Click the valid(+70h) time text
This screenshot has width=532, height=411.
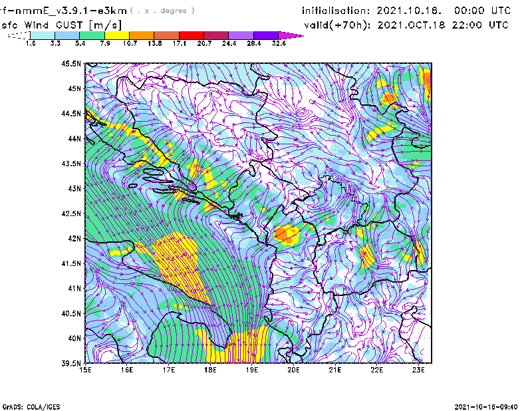(406, 25)
